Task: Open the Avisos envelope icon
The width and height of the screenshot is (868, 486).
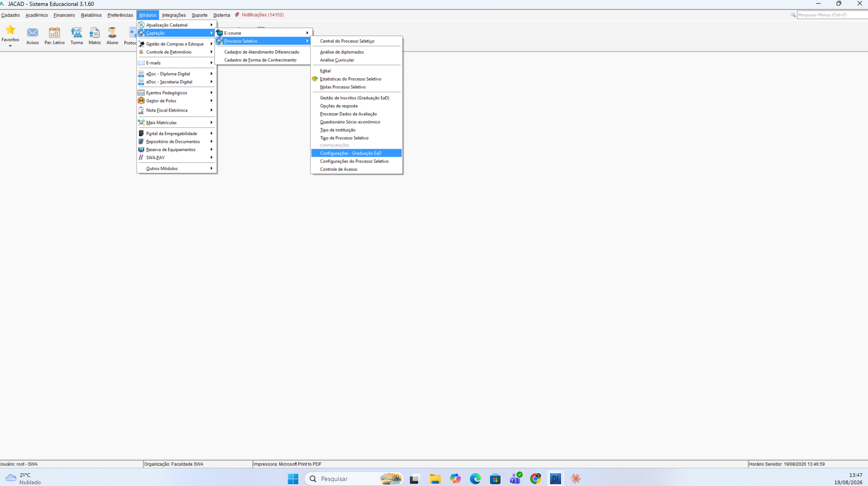Action: click(x=32, y=32)
